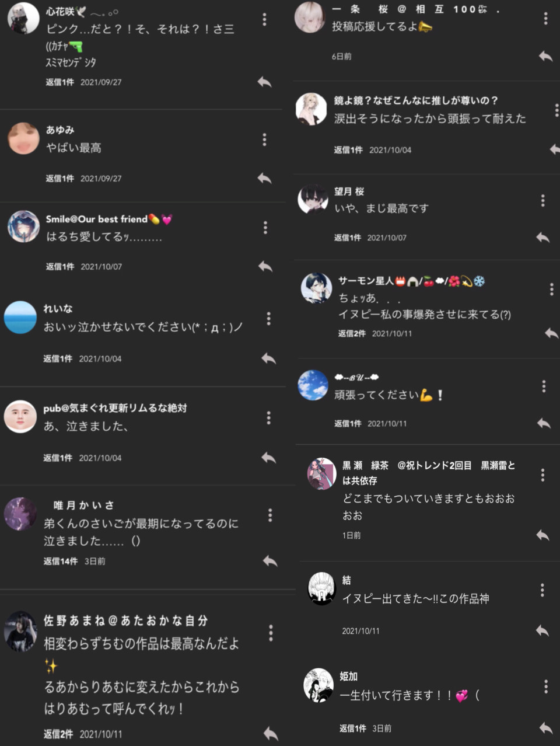560x746 pixels.
Task: Open pub@気まぐれ更新 user profile name
Action: tap(115, 408)
